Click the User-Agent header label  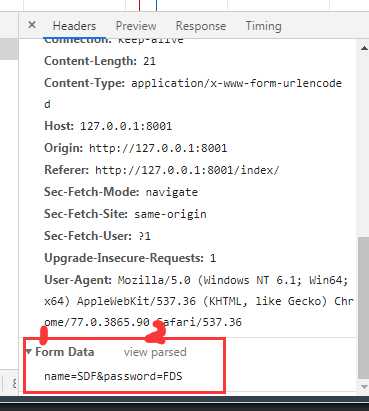(x=78, y=280)
